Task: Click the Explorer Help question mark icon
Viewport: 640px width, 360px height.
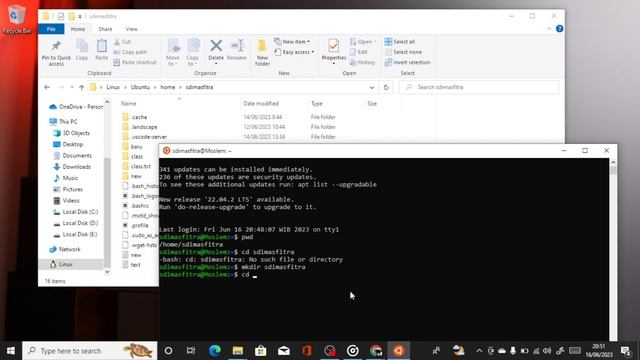Action: 560,29
